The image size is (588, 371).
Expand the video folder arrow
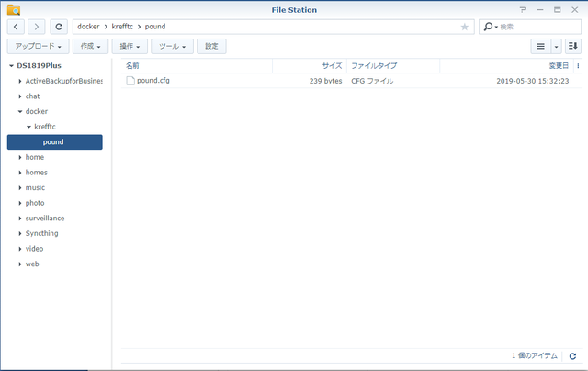pos(20,249)
